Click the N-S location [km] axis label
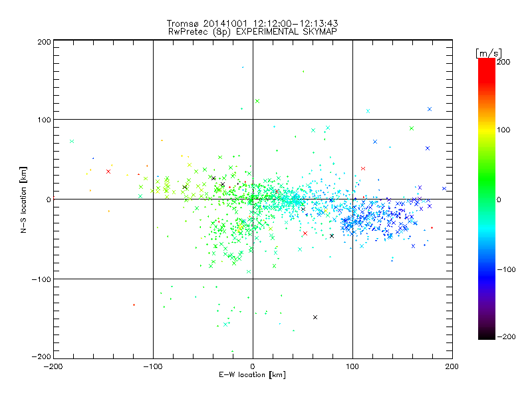This screenshot has height=399, width=532. tap(23, 199)
